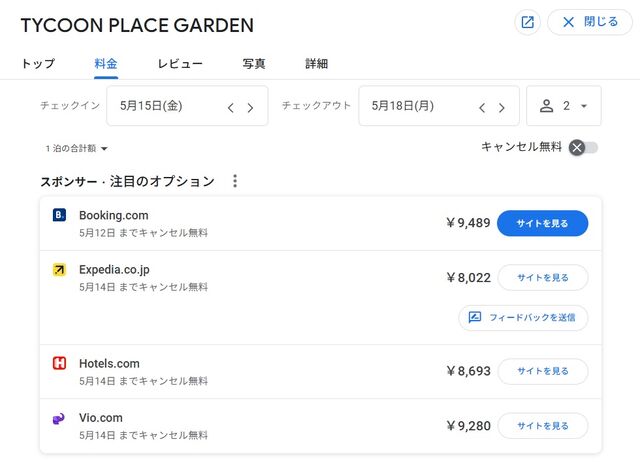
Task: Open the sponsored options three-dot menu
Action: coord(235,181)
